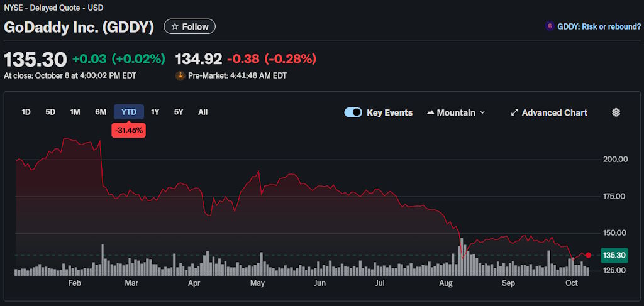Switch to 5D time range
Image resolution: width=644 pixels, height=306 pixels.
(50, 112)
